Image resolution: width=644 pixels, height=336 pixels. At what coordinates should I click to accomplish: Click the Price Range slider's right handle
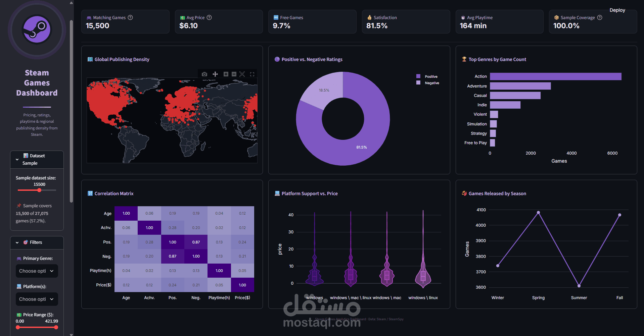56,327
